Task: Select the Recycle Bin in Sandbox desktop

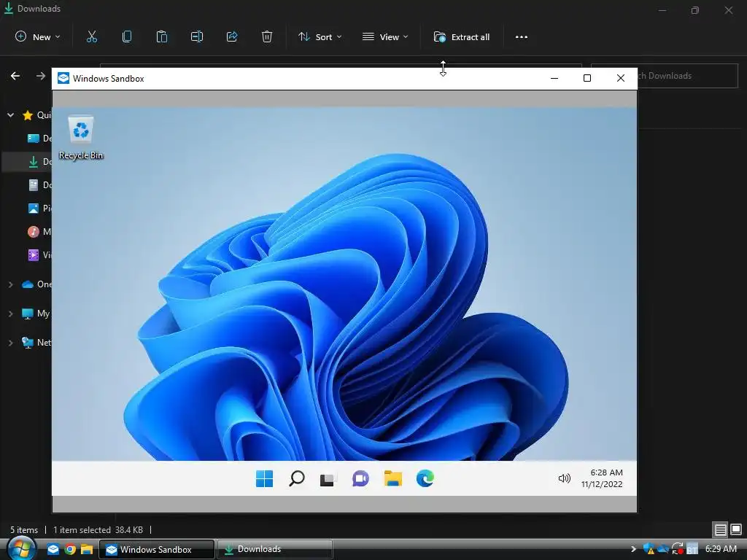Action: pyautogui.click(x=81, y=138)
